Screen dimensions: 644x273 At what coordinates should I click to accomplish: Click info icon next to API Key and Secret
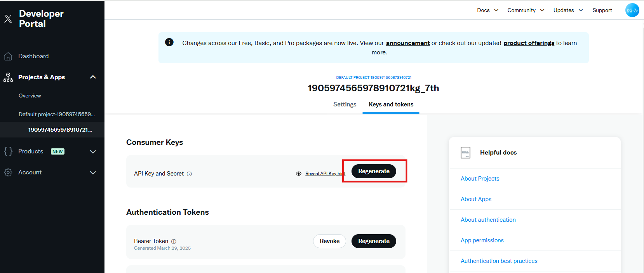pyautogui.click(x=190, y=174)
